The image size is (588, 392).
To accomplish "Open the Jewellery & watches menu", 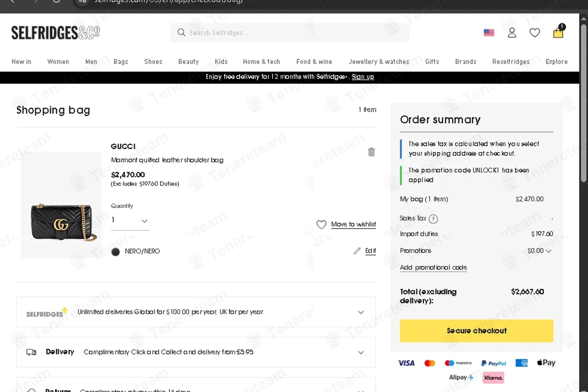I will pos(379,62).
